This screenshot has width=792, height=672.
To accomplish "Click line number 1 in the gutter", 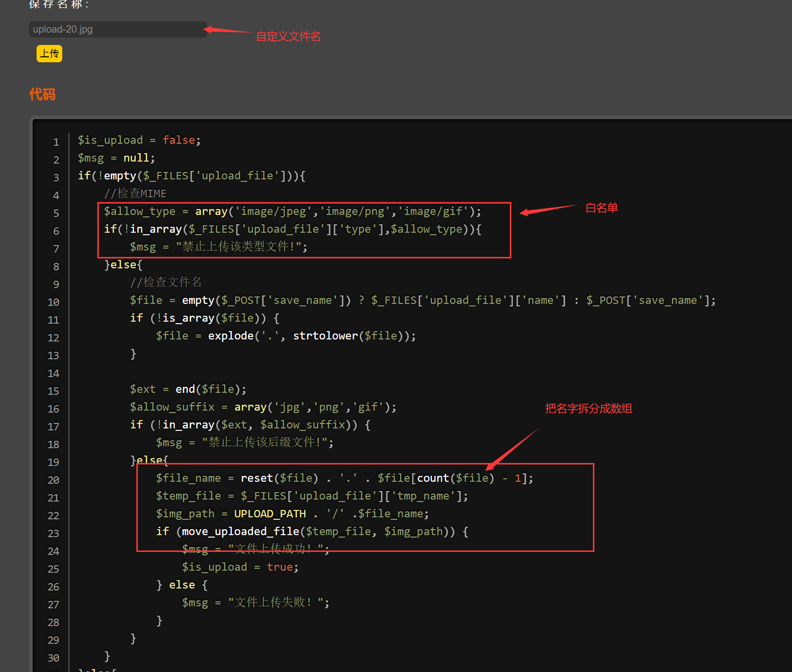I will [56, 142].
